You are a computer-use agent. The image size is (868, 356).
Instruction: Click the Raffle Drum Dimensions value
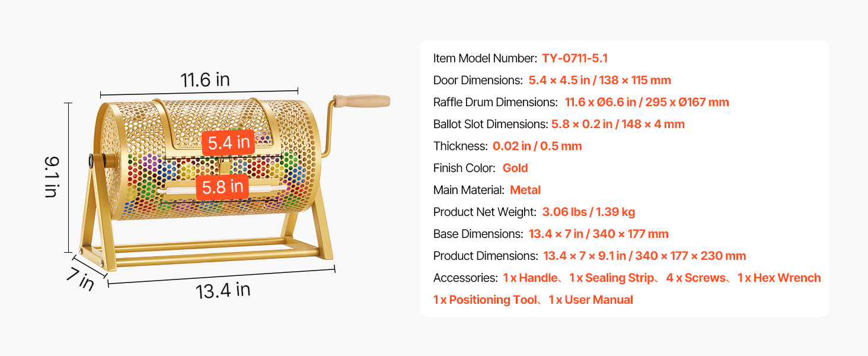click(x=647, y=102)
